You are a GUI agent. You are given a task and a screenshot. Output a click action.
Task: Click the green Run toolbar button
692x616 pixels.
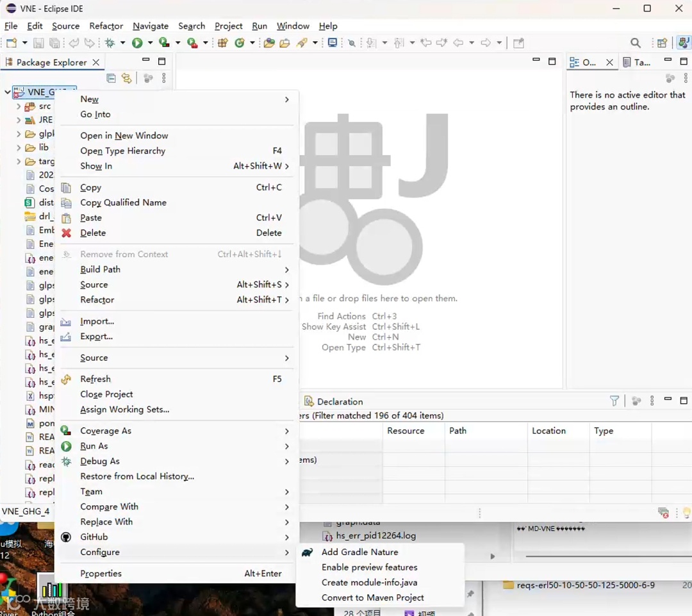coord(137,43)
